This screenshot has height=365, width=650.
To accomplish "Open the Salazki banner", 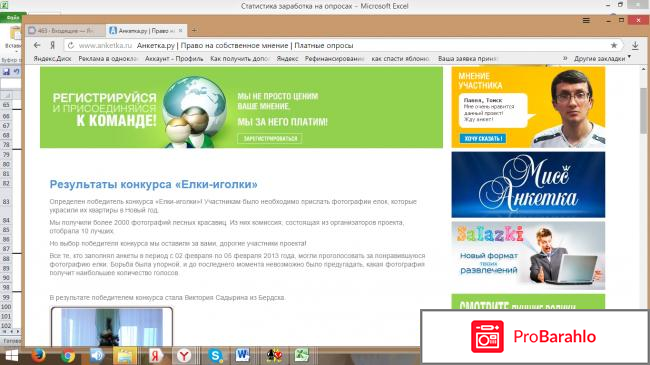I will tap(528, 256).
